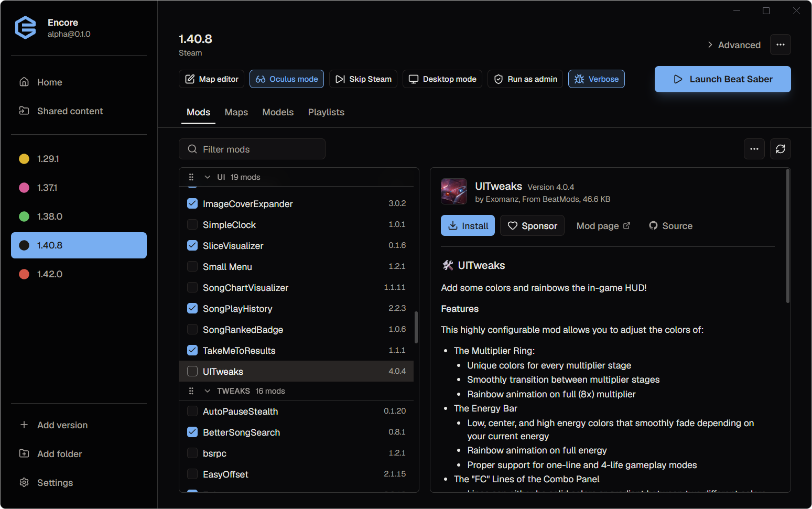Viewport: 812px width, 509px height.
Task: Open the Map editor
Action: [x=211, y=79]
